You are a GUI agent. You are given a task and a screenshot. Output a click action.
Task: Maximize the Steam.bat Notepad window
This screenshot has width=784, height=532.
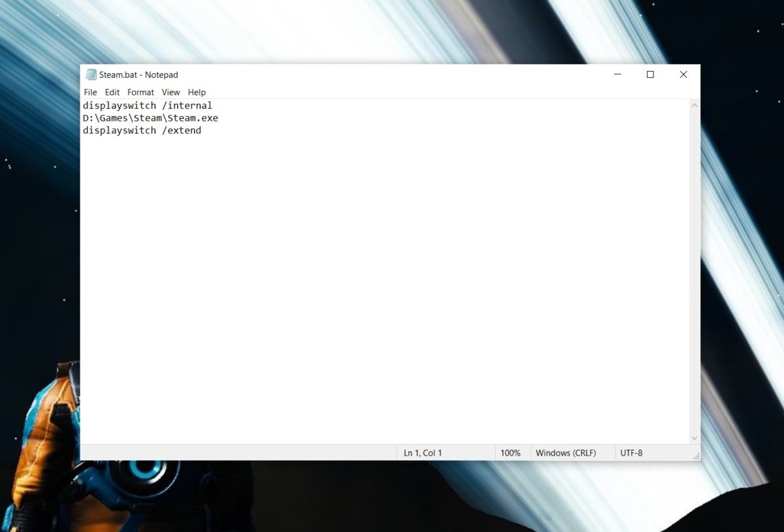(x=650, y=74)
